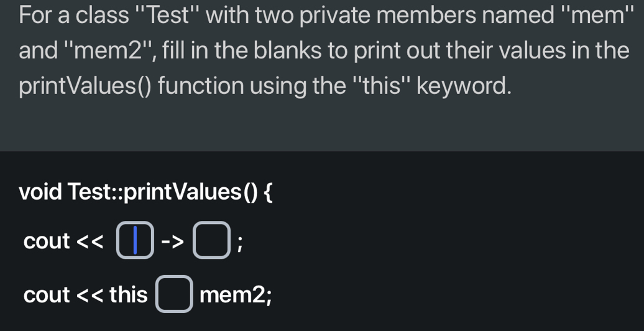The height and width of the screenshot is (331, 644).
Task: Click the opening curly brace in the code
Action: click(x=268, y=192)
